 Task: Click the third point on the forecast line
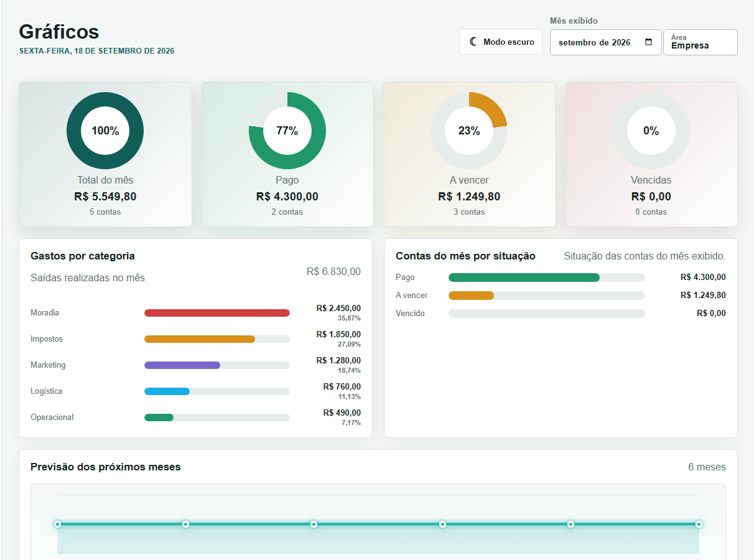(314, 525)
